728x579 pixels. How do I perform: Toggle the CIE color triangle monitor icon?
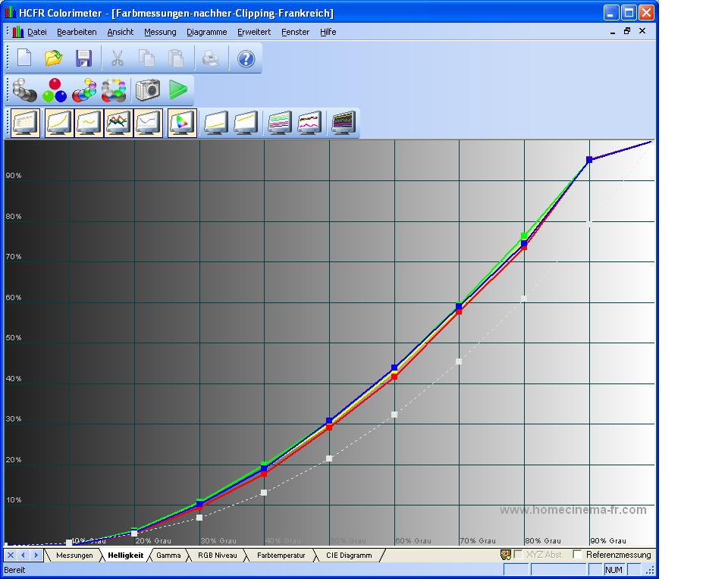182,123
